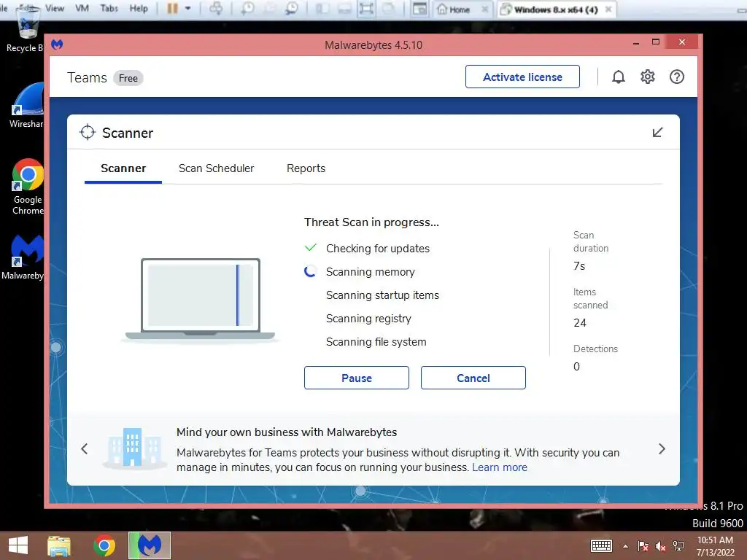Click the 'Scanning startup items' text

pos(382,295)
